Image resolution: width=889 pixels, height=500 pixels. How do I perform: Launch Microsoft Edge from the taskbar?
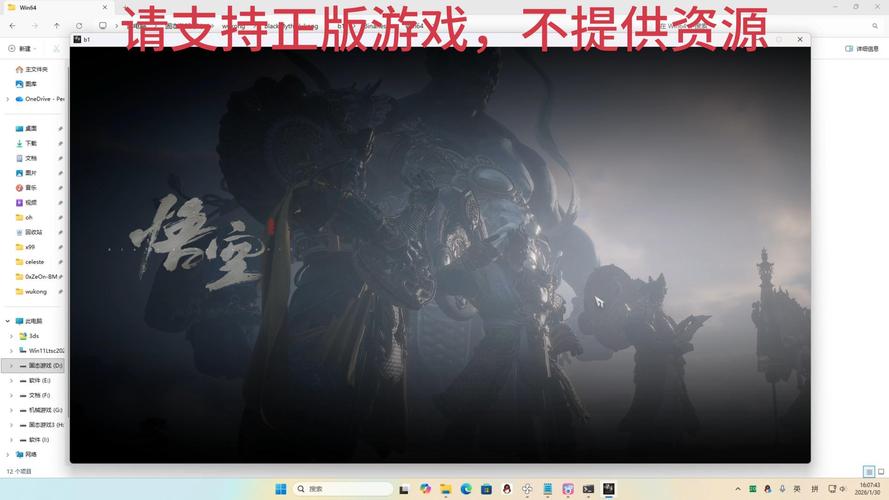(x=466, y=489)
